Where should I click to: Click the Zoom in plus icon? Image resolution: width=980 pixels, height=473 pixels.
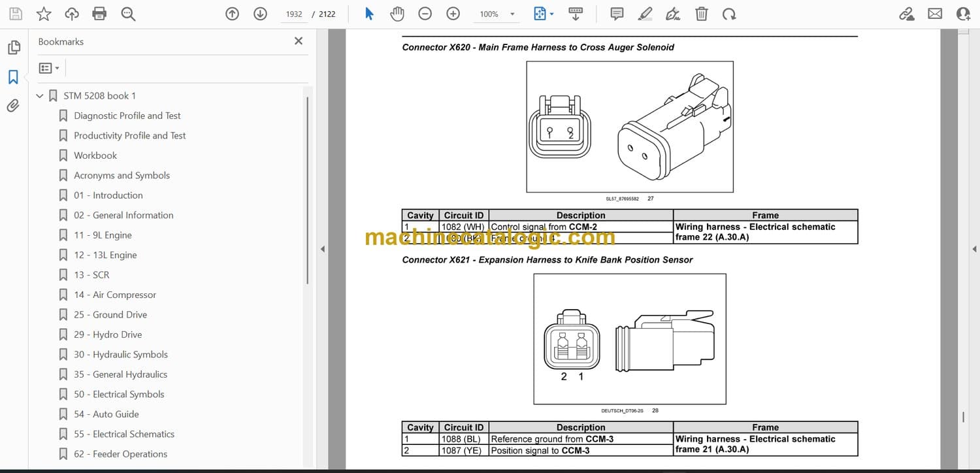453,14
